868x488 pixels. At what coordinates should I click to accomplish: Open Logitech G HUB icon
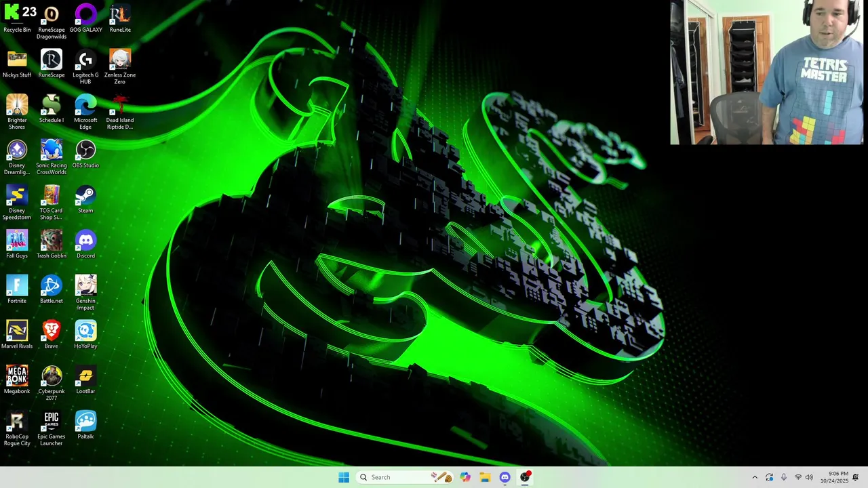pos(85,67)
